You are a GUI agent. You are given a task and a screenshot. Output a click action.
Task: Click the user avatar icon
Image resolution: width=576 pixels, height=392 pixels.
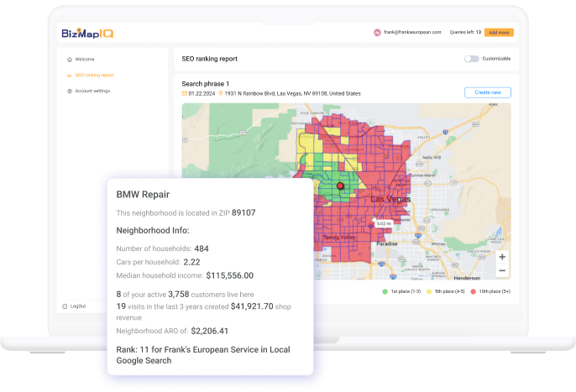coord(378,32)
